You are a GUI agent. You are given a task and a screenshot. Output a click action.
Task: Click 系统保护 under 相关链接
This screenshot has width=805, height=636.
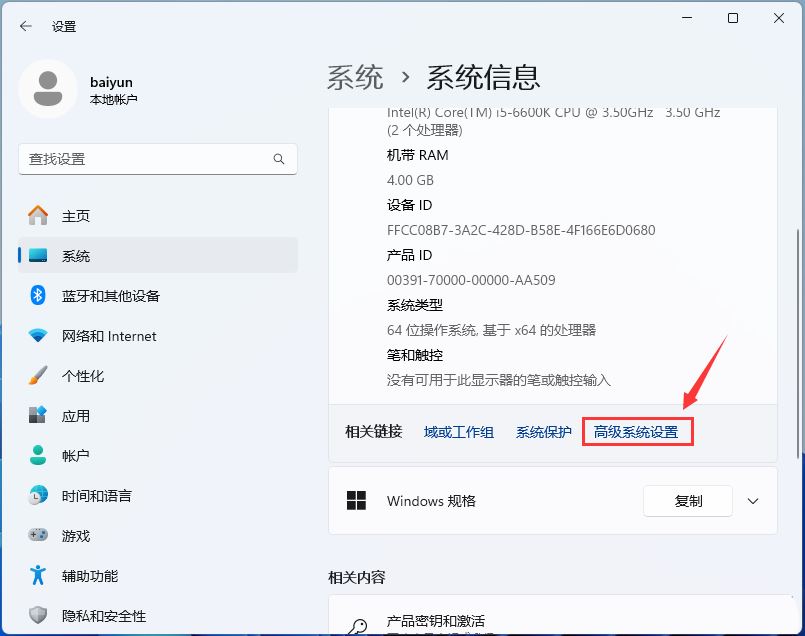(543, 432)
